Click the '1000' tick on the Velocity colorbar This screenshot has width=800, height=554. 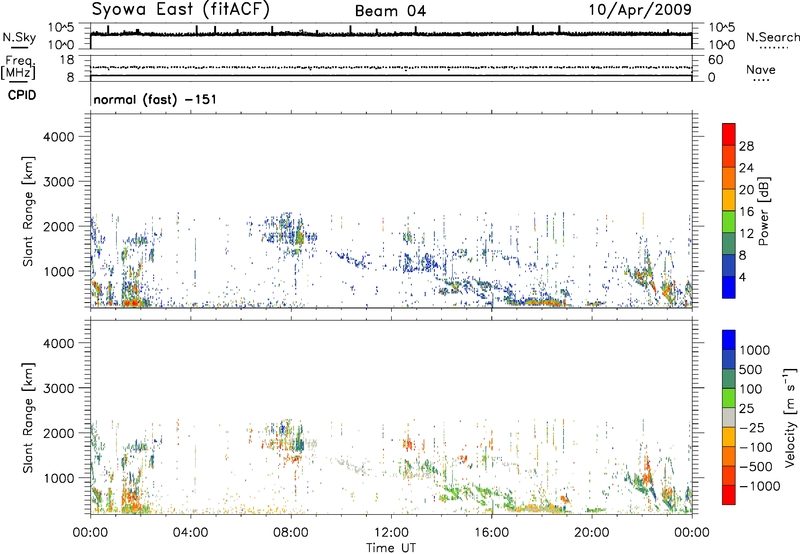(755, 350)
